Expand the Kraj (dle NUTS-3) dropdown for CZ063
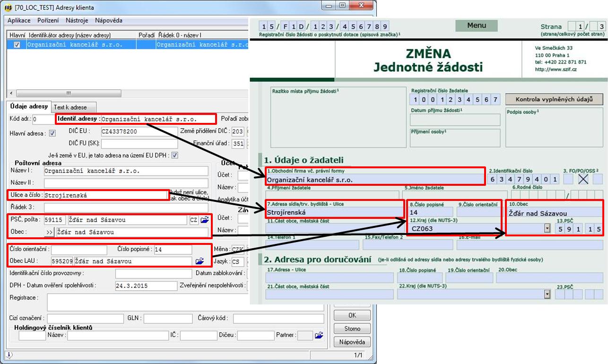 pyautogui.click(x=547, y=229)
